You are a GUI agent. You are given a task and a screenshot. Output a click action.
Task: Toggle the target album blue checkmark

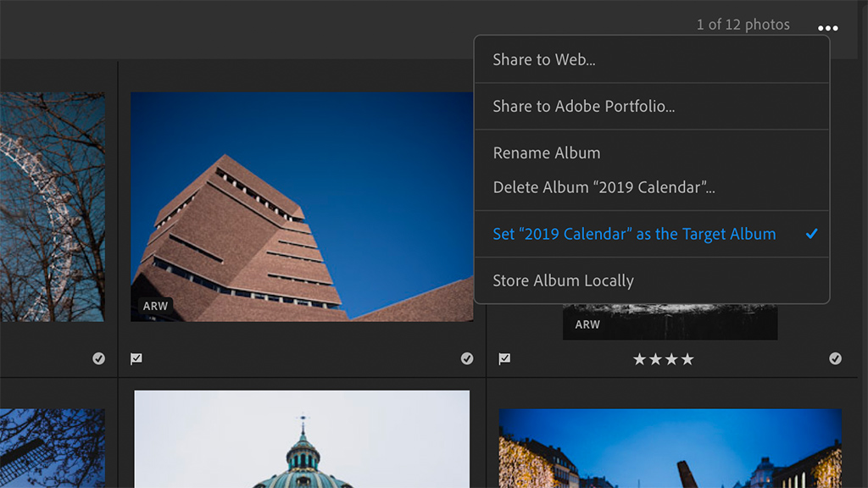point(811,234)
